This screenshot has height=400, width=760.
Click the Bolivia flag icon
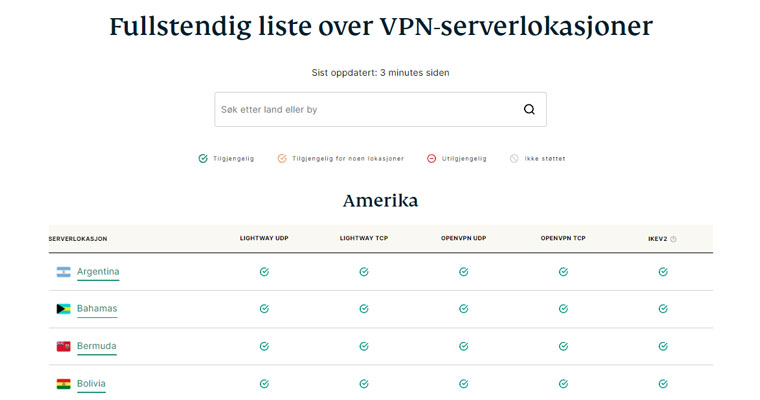(63, 384)
